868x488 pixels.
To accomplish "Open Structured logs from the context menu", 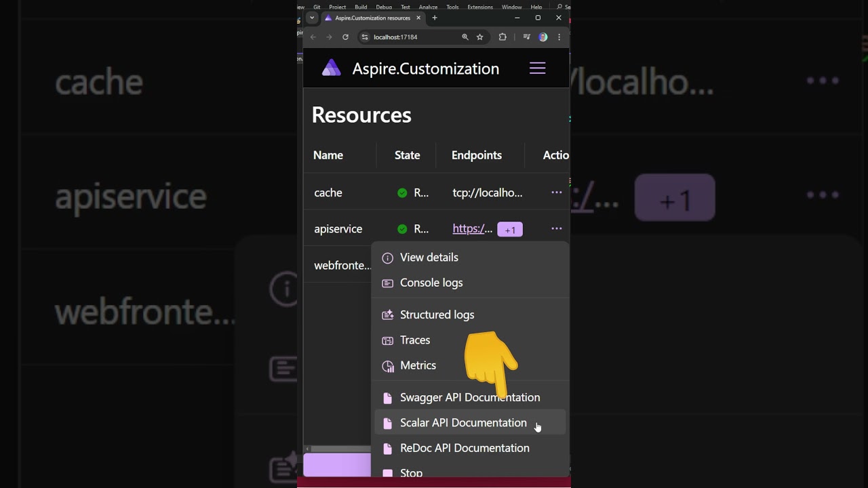I will pyautogui.click(x=471, y=314).
